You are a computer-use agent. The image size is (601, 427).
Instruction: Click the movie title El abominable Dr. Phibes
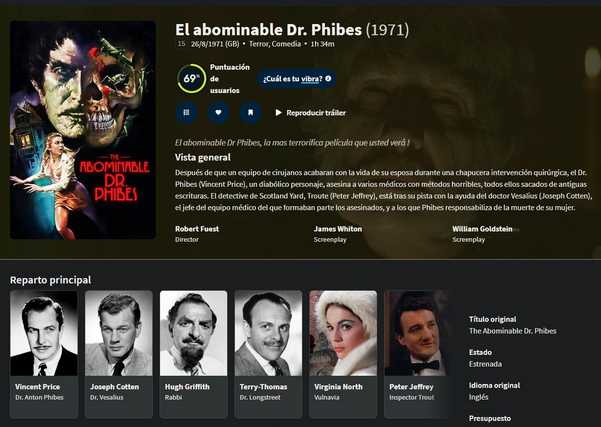(x=268, y=30)
